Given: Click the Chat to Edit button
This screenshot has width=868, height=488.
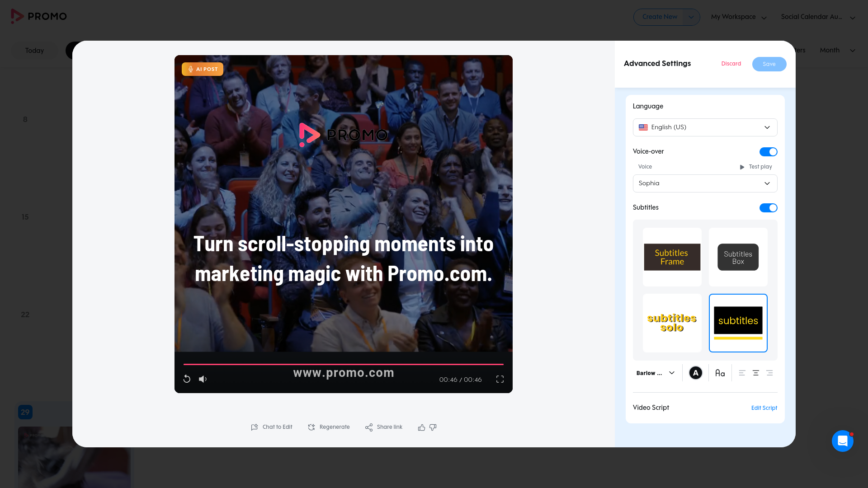Looking at the screenshot, I should click(272, 427).
